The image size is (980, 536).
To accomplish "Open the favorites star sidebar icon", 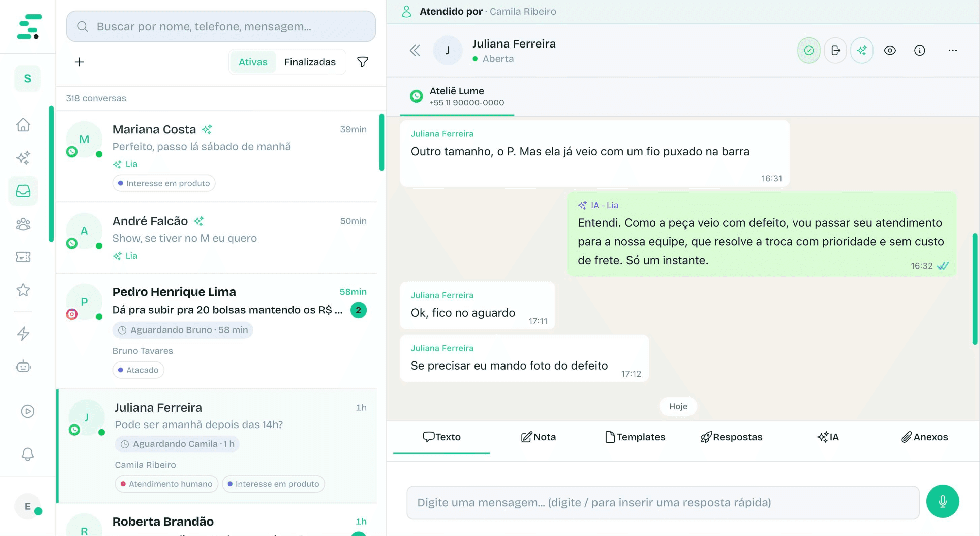I will coord(23,290).
